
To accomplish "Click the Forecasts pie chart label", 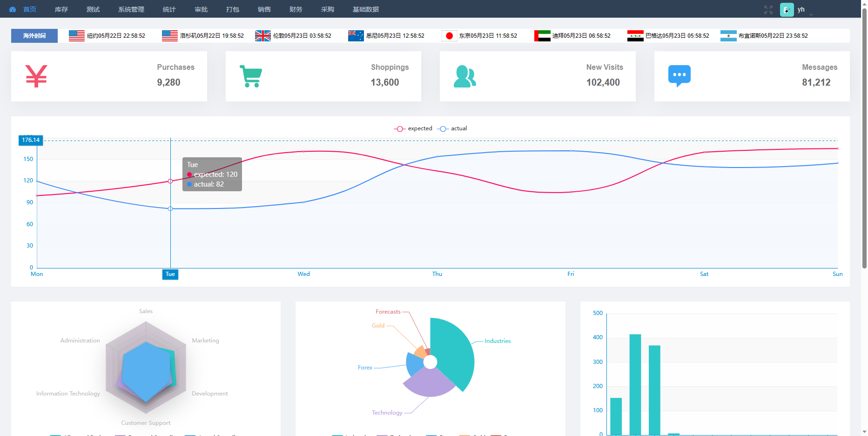I will 388,312.
